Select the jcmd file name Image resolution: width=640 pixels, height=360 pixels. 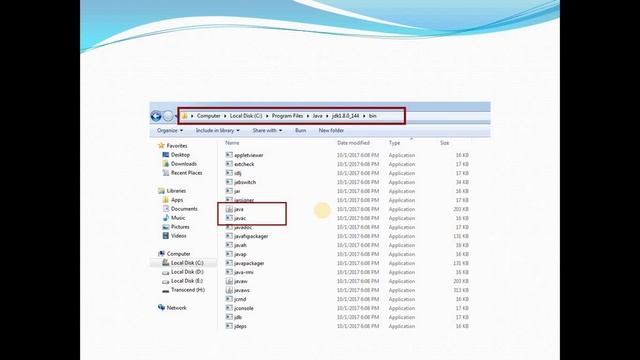point(240,299)
